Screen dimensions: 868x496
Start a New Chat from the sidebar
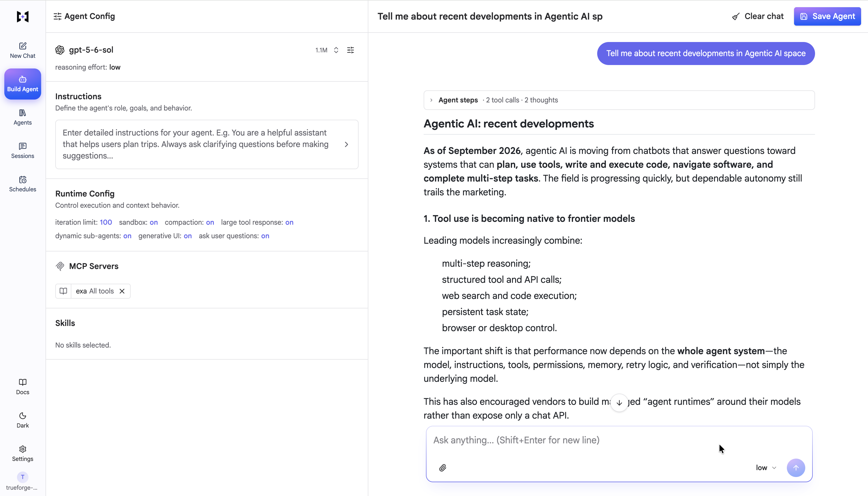pos(22,50)
